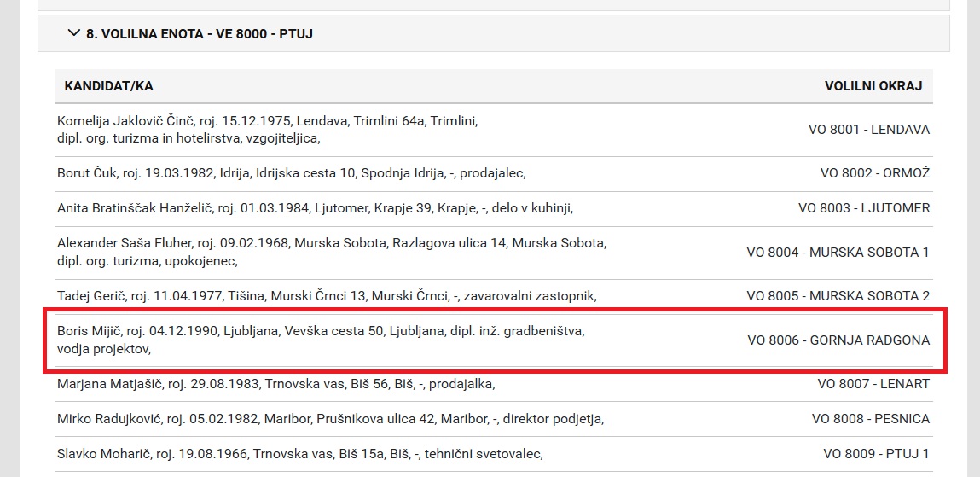Click district VO 8002 - ORMOŽ
The width and height of the screenshot is (980, 477).
point(875,173)
